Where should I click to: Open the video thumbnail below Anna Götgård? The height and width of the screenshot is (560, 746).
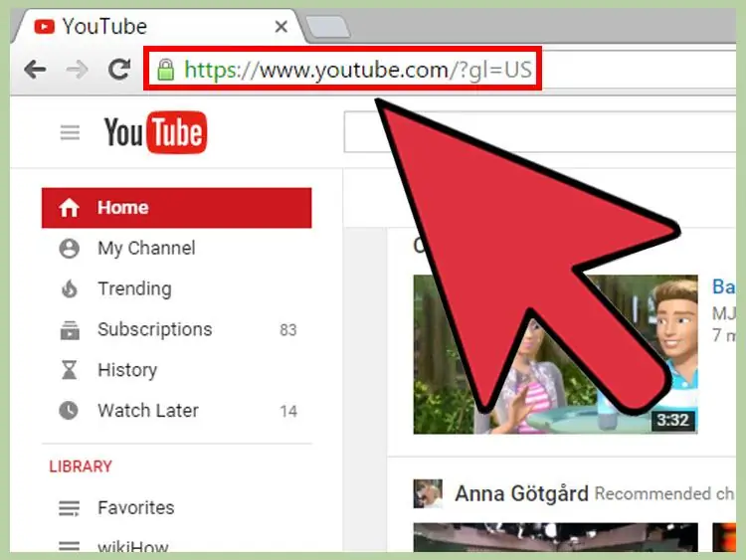tap(555, 537)
